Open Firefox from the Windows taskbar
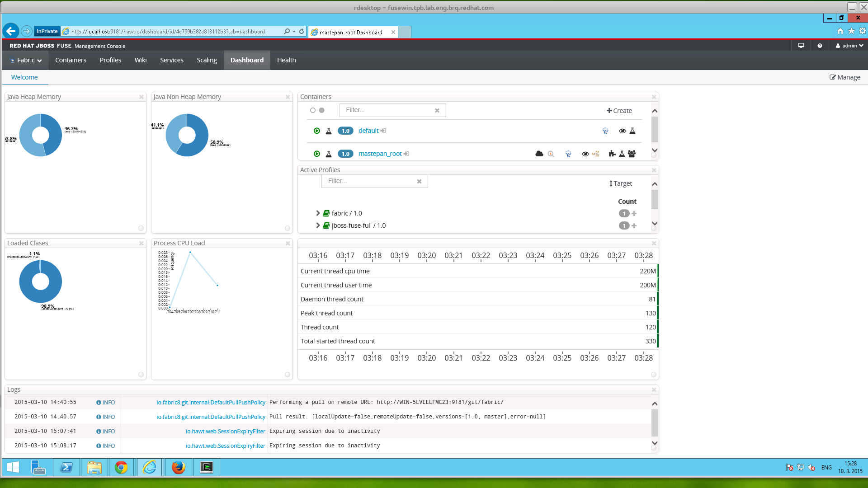This screenshot has height=488, width=868. tap(178, 467)
